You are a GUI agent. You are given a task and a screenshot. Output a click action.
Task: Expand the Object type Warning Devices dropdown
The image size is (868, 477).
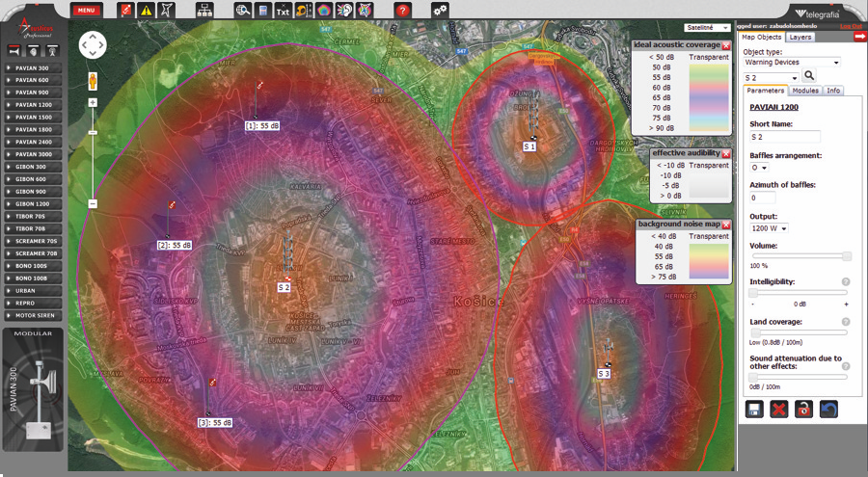[x=791, y=62]
